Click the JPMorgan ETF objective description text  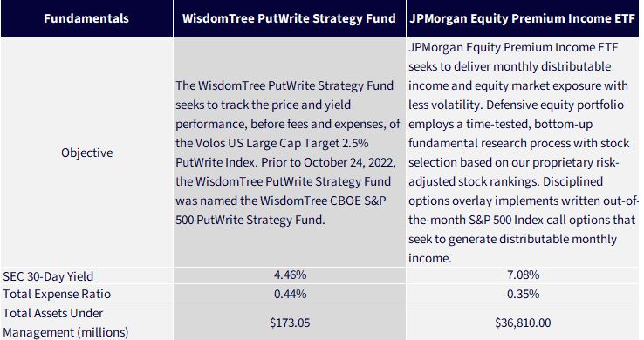click(524, 153)
